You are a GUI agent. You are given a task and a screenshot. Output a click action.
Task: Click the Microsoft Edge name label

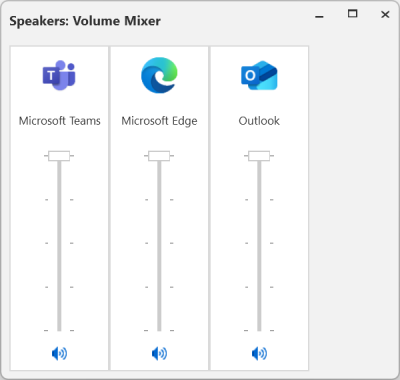(x=159, y=121)
